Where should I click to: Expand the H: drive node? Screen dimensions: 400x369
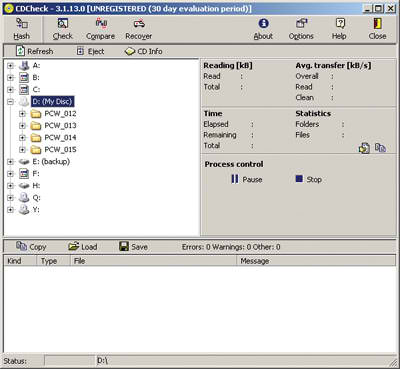click(10, 186)
